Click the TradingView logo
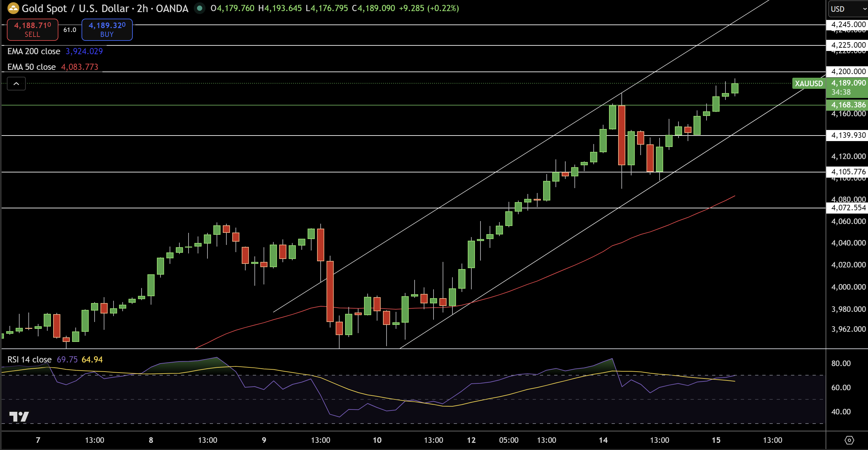Image resolution: width=868 pixels, height=450 pixels. [x=19, y=417]
